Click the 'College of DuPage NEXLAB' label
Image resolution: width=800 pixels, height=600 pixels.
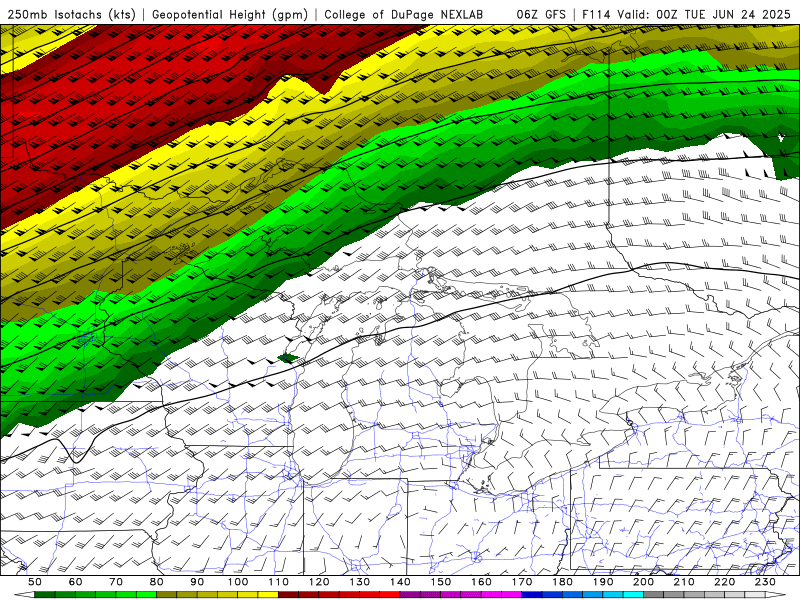[x=404, y=15]
